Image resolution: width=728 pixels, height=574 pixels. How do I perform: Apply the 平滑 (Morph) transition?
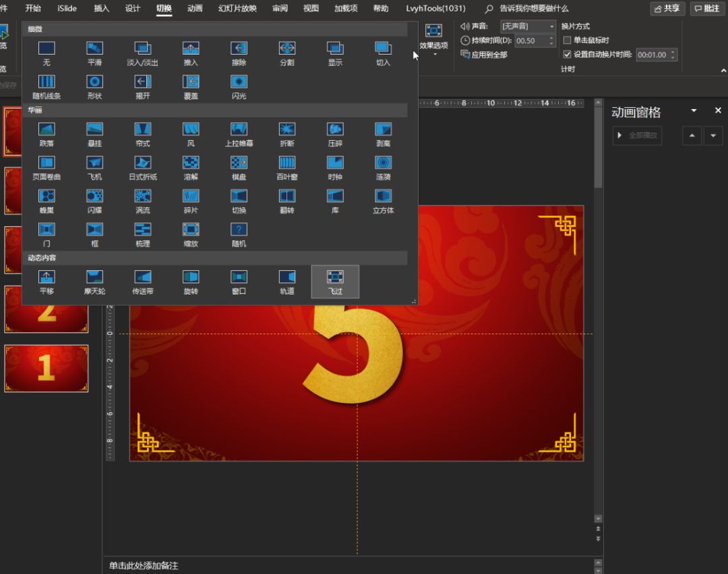click(x=95, y=53)
